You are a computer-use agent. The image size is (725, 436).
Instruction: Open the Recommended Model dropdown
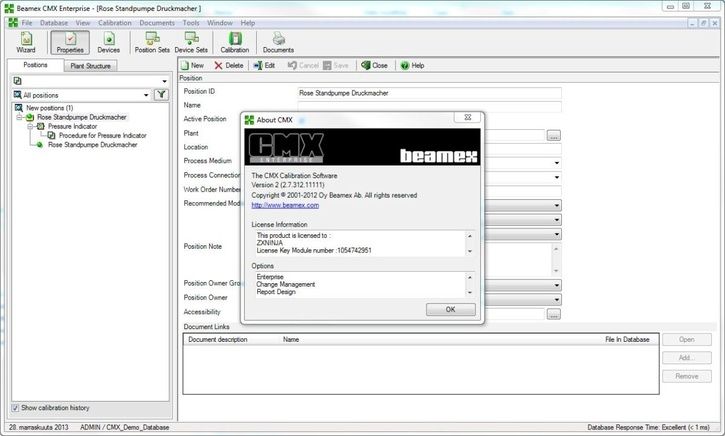(x=557, y=205)
